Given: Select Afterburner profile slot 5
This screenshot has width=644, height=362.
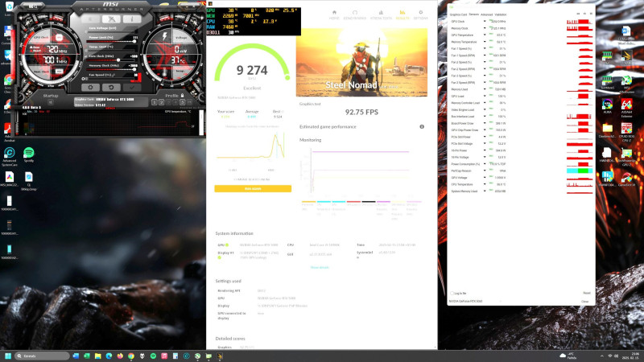Looking at the screenshot, I should [x=183, y=102].
